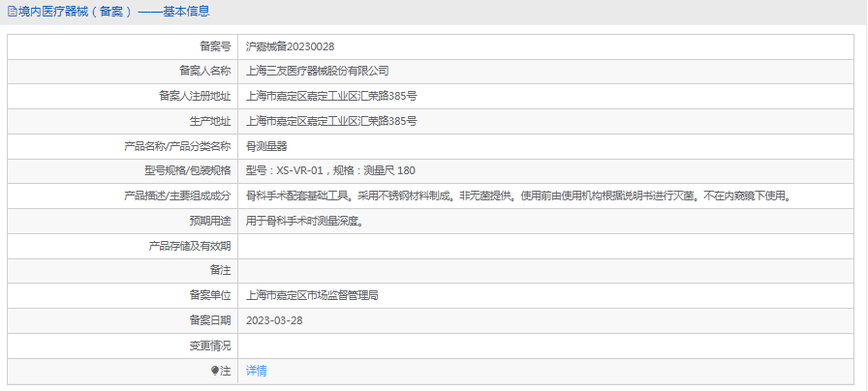Click the 产品名称/产品分类名称 label
Screen dimensions: 868x391
click(177, 146)
